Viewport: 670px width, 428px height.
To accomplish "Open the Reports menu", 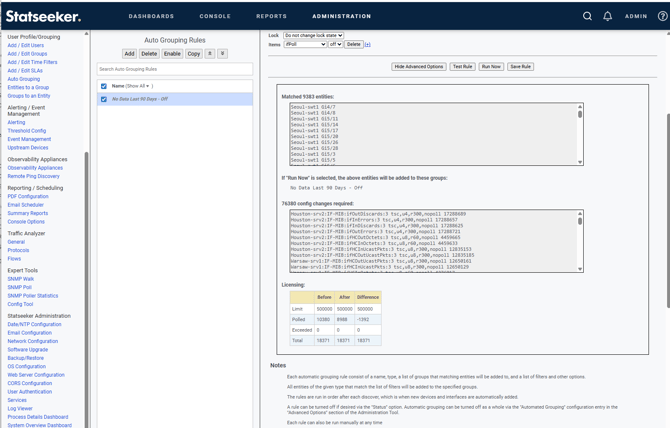I will 271,16.
